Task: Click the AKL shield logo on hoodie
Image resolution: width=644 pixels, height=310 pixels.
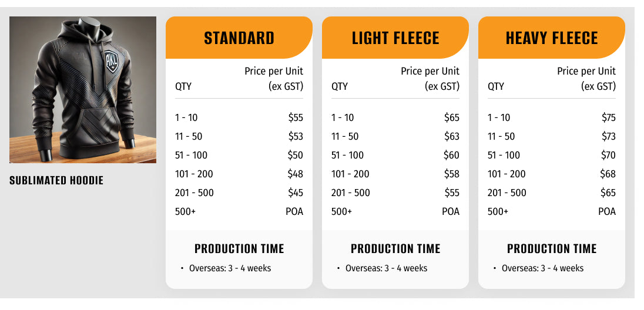Action: [111, 60]
